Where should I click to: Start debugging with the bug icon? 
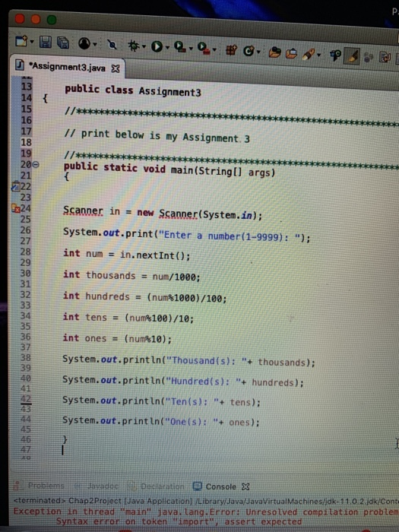tap(133, 46)
